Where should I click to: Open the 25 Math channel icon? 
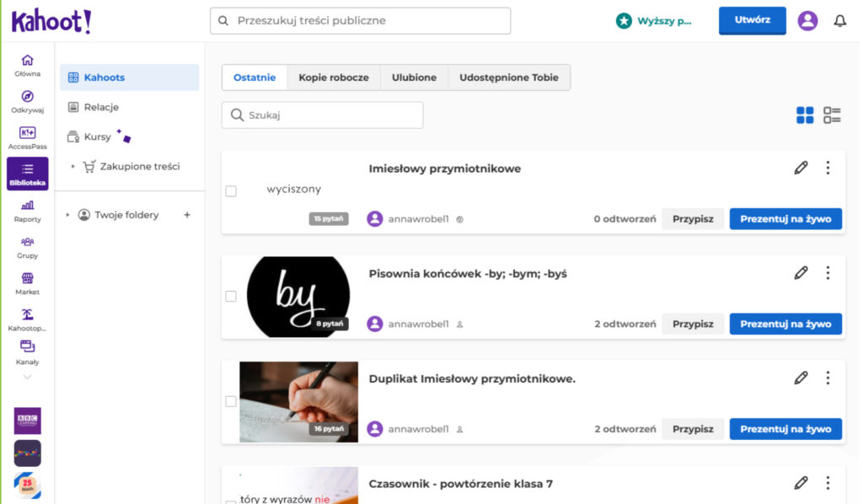tap(28, 485)
